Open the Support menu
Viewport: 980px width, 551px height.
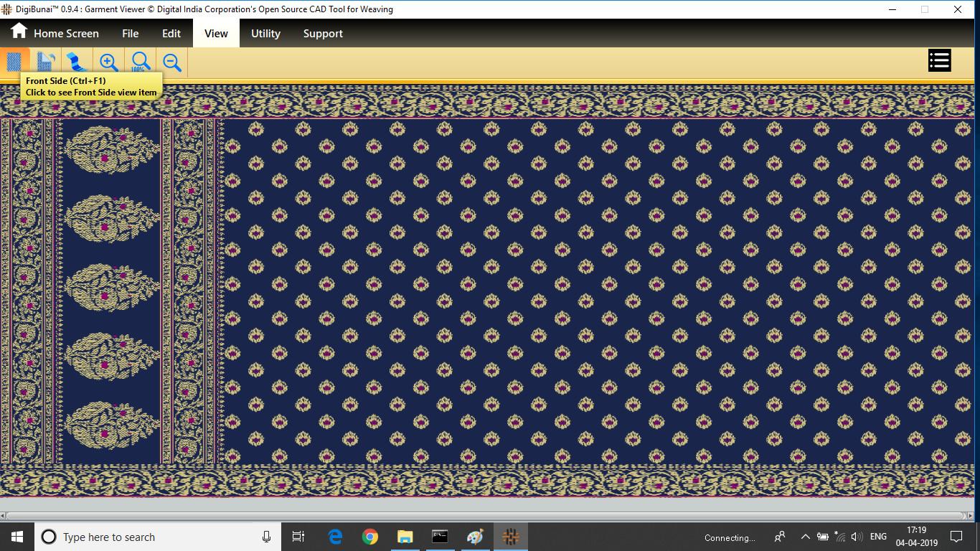[323, 34]
